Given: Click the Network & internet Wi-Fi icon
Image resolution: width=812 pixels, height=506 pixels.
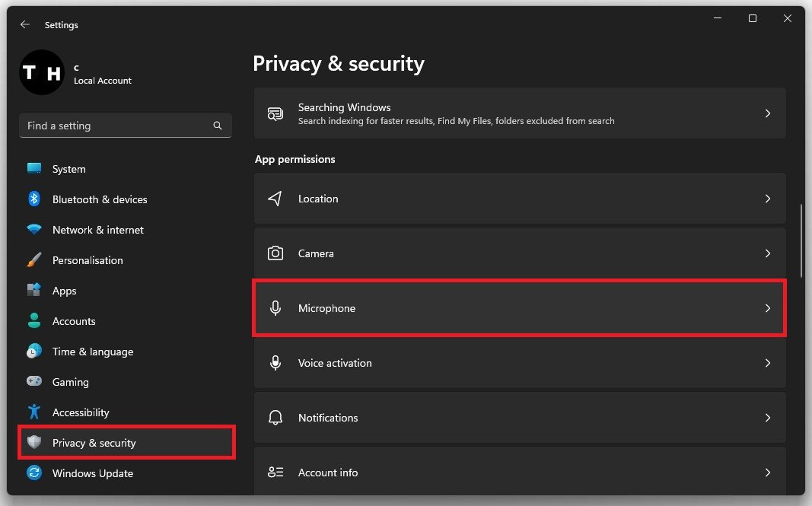Looking at the screenshot, I should [x=34, y=230].
